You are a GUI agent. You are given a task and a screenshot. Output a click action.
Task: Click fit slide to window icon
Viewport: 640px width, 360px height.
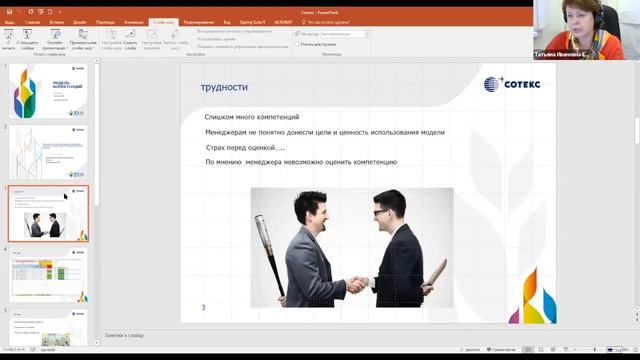click(635, 350)
